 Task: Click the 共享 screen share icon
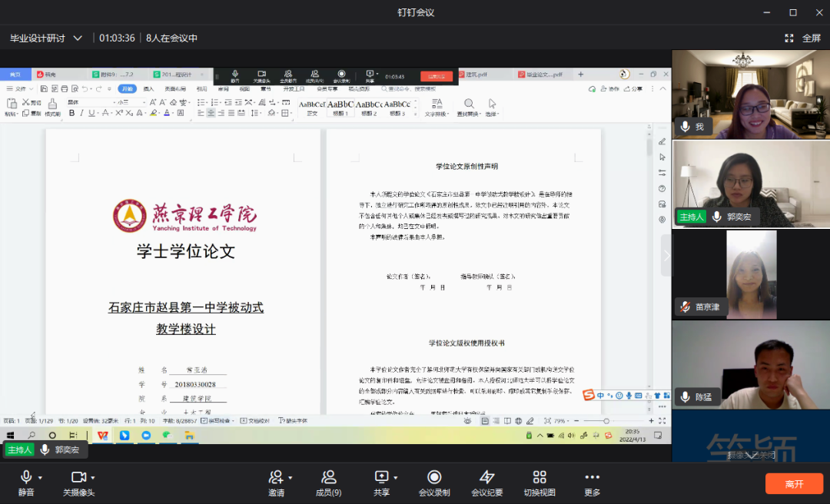click(381, 478)
